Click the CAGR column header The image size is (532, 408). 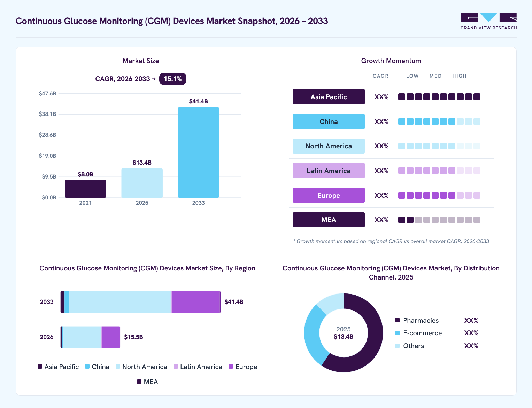380,76
